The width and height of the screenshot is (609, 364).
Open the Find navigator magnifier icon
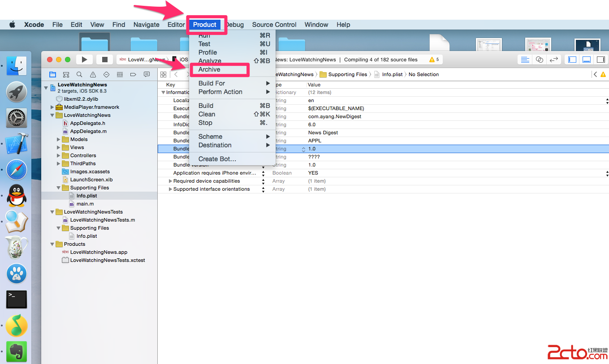point(79,75)
